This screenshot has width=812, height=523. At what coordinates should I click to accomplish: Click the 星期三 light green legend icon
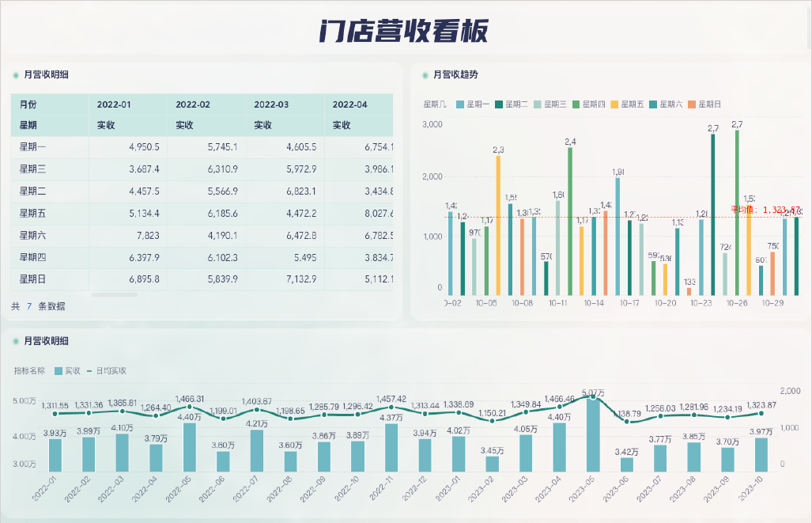[x=537, y=104]
